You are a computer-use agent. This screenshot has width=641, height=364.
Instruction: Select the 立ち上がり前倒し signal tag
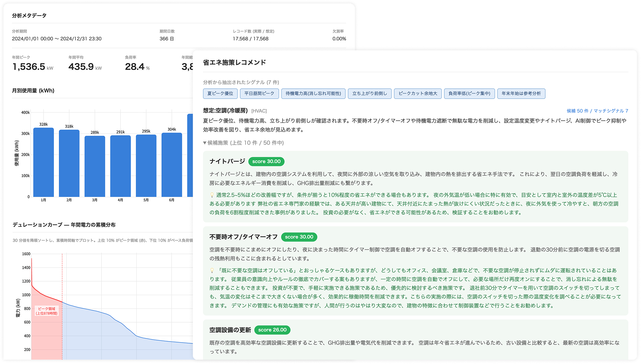(369, 94)
